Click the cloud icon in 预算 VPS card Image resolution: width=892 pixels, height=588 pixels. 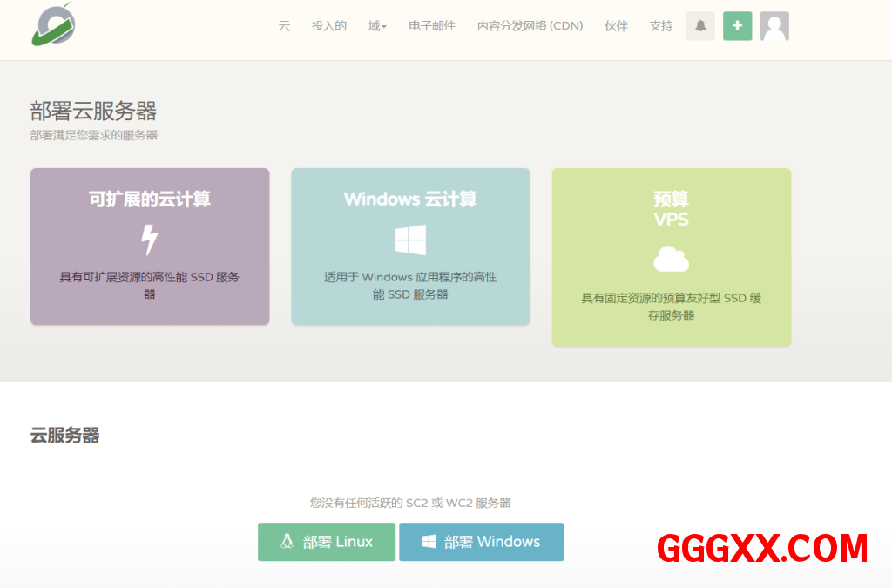point(671,260)
